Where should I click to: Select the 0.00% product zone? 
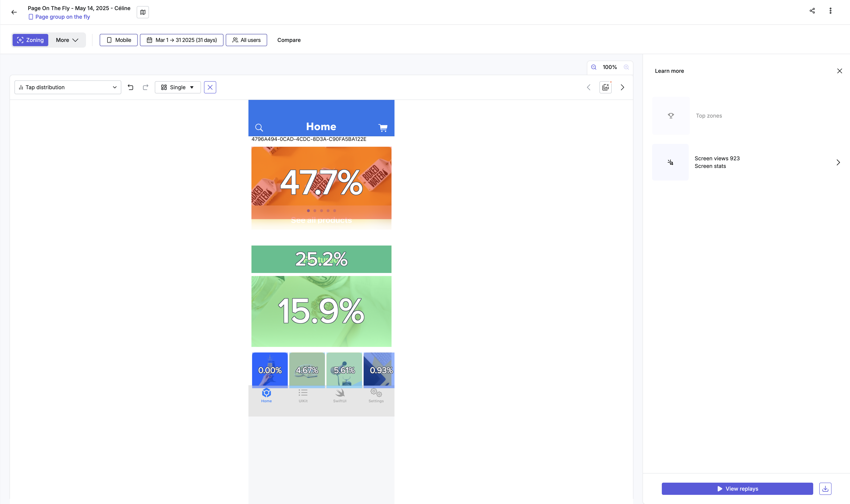click(x=270, y=370)
